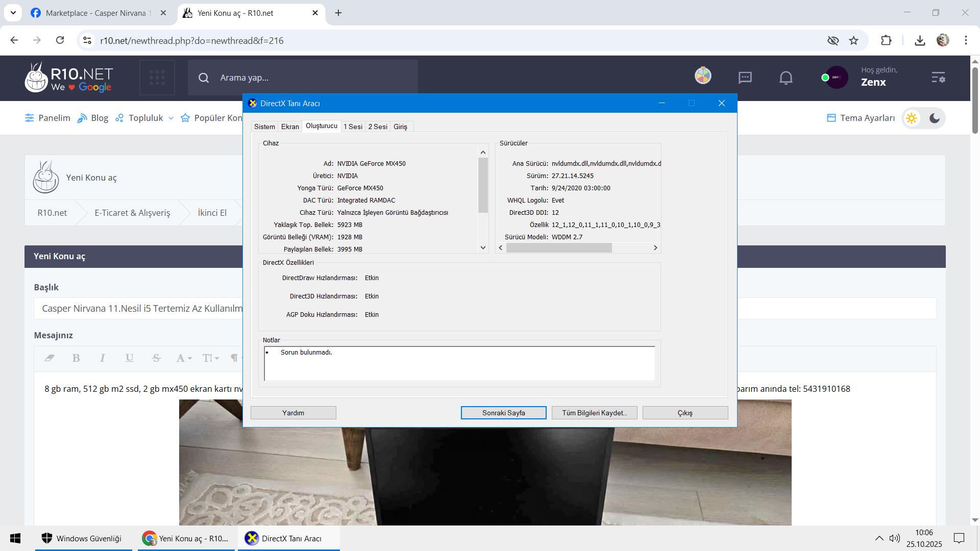Open the Chrome three-dot menu

[x=966, y=40]
